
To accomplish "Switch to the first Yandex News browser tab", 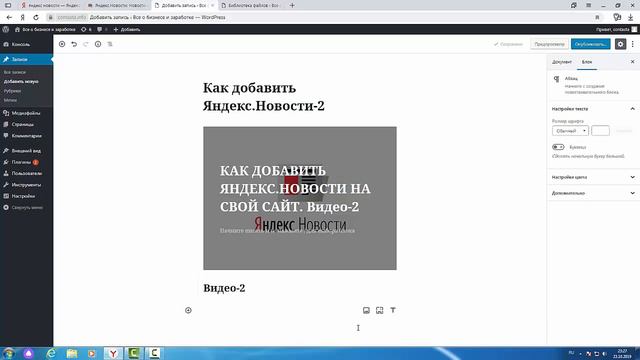I will tap(50, 5).
